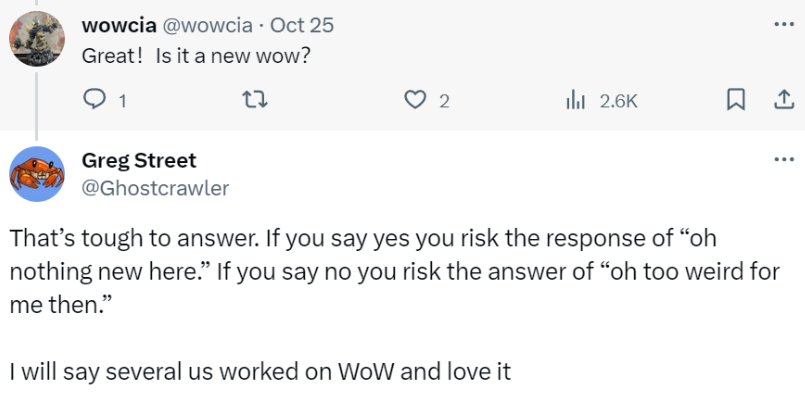Viewport: 805px width, 405px height.
Task: Open the Oct 25 timestamp link
Action: [302, 25]
